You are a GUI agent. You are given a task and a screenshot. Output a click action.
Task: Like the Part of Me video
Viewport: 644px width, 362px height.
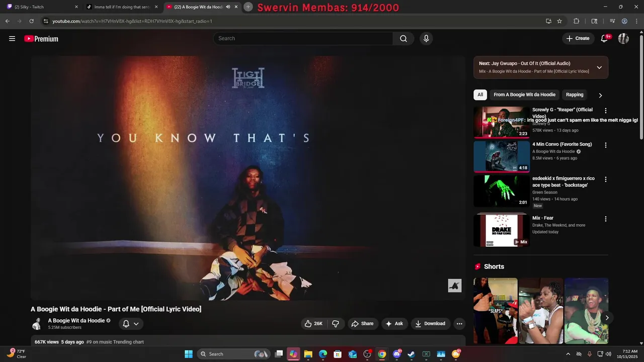313,324
